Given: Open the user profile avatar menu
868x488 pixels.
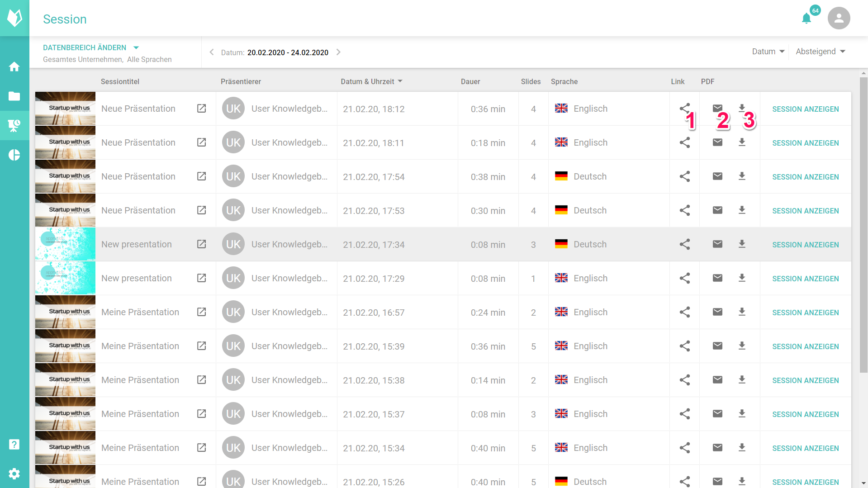Looking at the screenshot, I should [x=839, y=18].
